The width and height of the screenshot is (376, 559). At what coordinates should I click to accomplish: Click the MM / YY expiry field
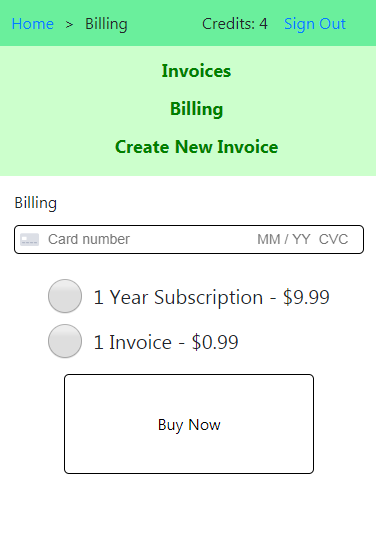(x=284, y=239)
